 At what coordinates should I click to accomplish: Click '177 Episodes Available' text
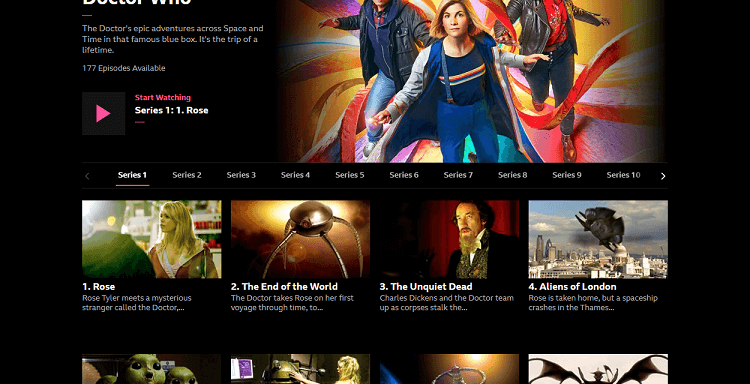[x=123, y=68]
